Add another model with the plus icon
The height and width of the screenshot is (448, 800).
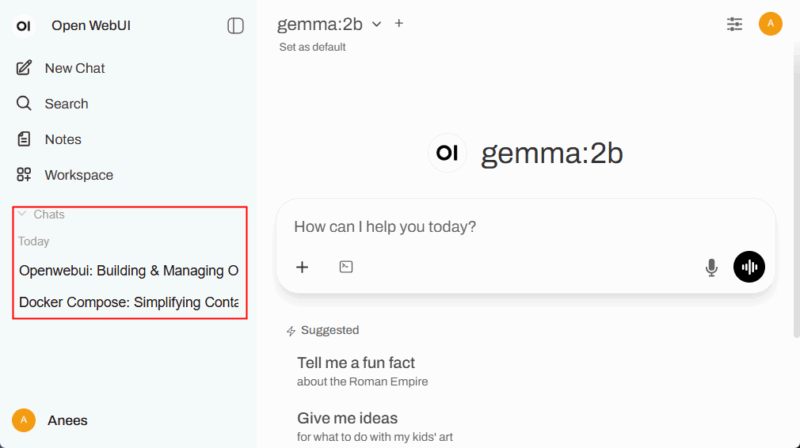[x=399, y=23]
